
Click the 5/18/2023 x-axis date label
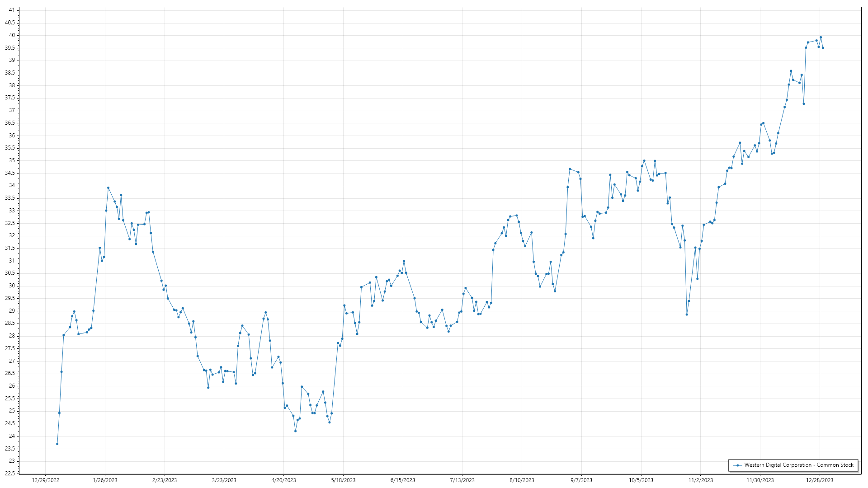(x=343, y=480)
